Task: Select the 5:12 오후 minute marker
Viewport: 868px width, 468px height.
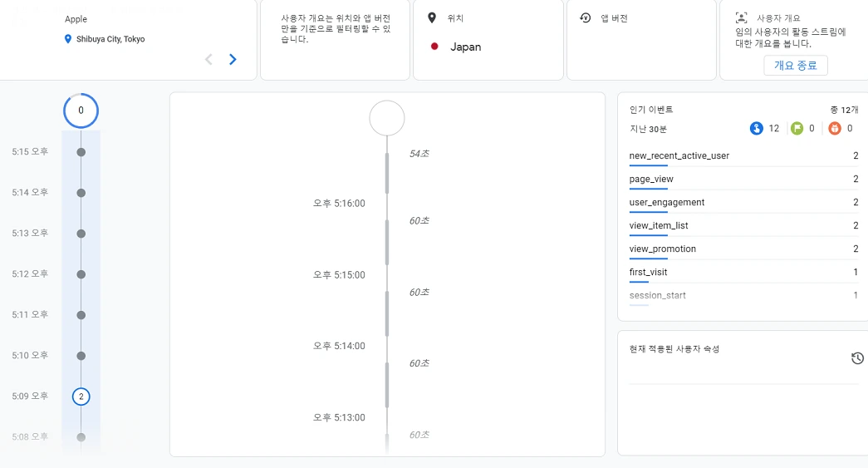Action: tap(81, 274)
